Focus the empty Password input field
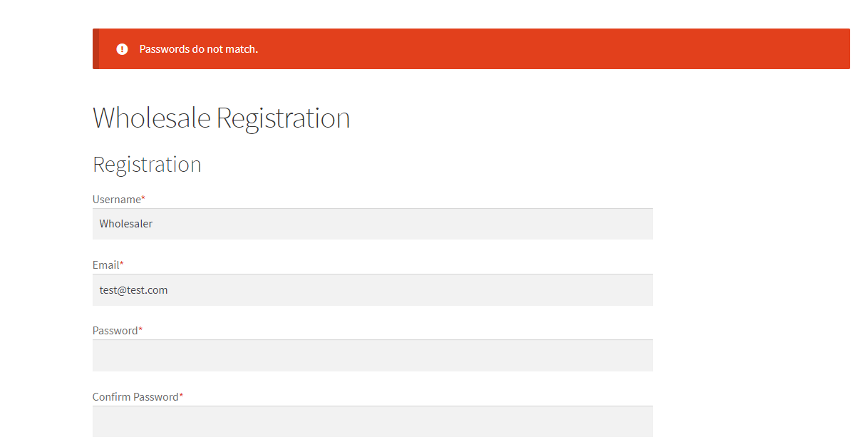 click(x=372, y=356)
